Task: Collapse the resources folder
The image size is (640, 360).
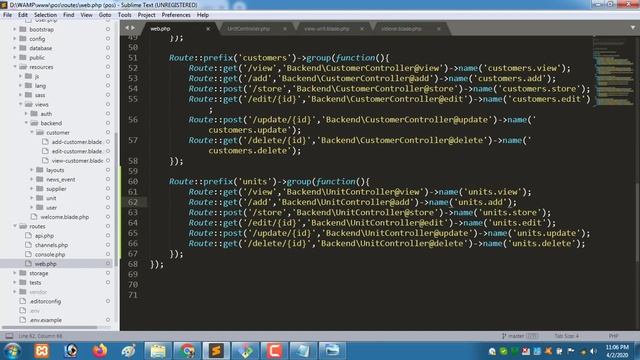Action: [x=15, y=67]
